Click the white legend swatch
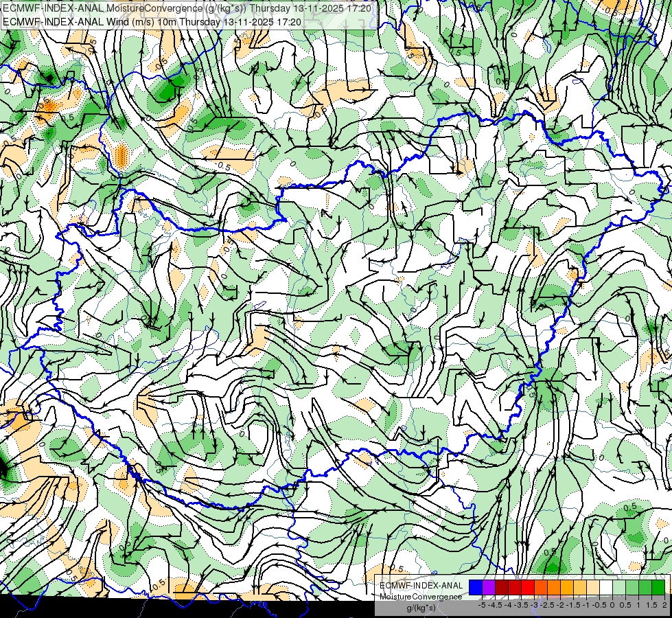Screen dimensions: 672x618 coord(606,588)
